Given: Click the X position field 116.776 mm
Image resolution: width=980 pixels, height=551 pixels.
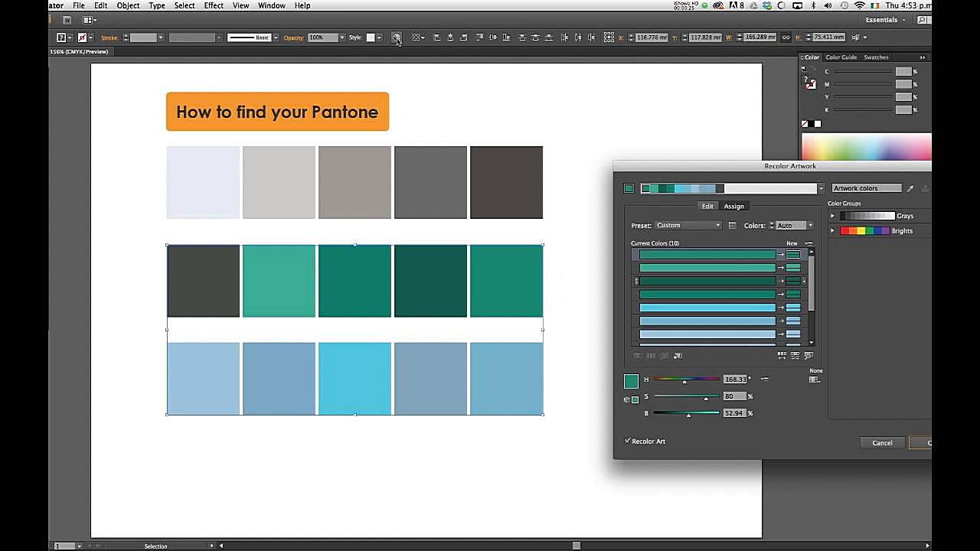Looking at the screenshot, I should click(x=652, y=37).
